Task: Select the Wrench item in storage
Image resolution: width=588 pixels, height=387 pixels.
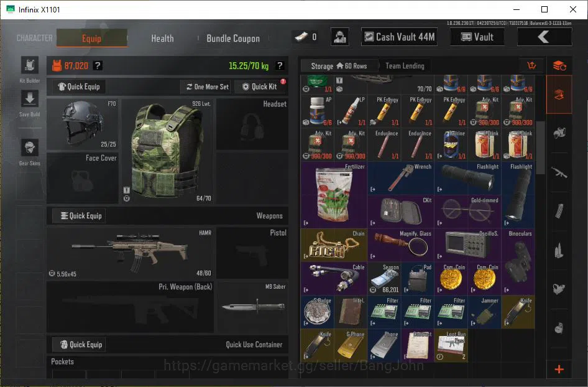Action: [x=401, y=179]
